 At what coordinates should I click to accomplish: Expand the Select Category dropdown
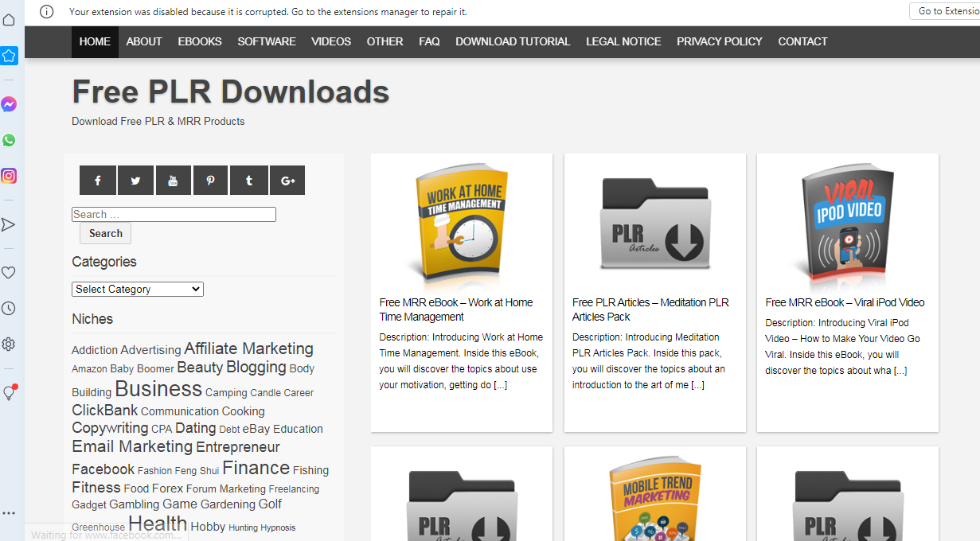click(x=138, y=289)
